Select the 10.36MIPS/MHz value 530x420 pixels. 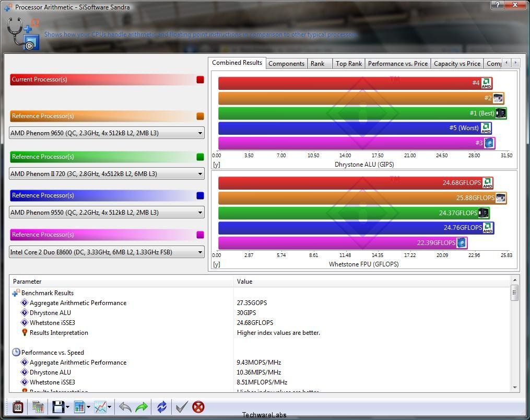pos(259,372)
